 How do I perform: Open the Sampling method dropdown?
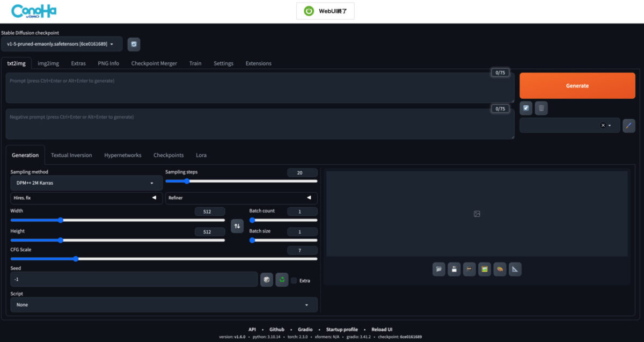point(86,183)
